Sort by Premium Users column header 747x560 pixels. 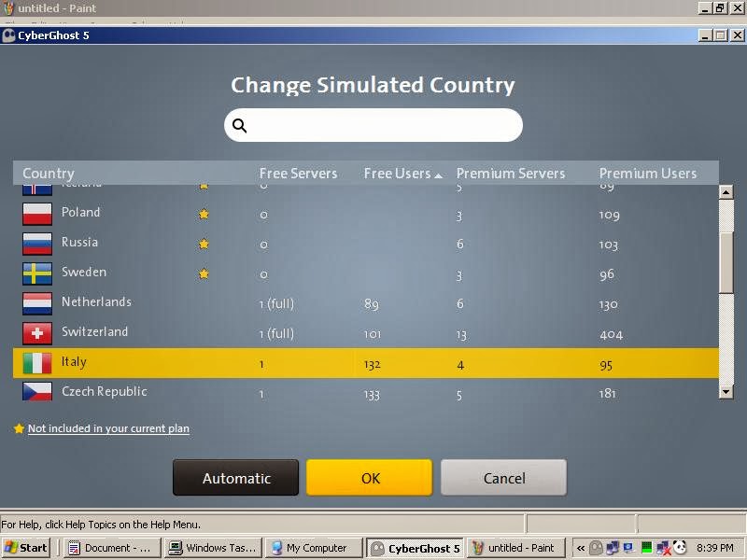648,174
